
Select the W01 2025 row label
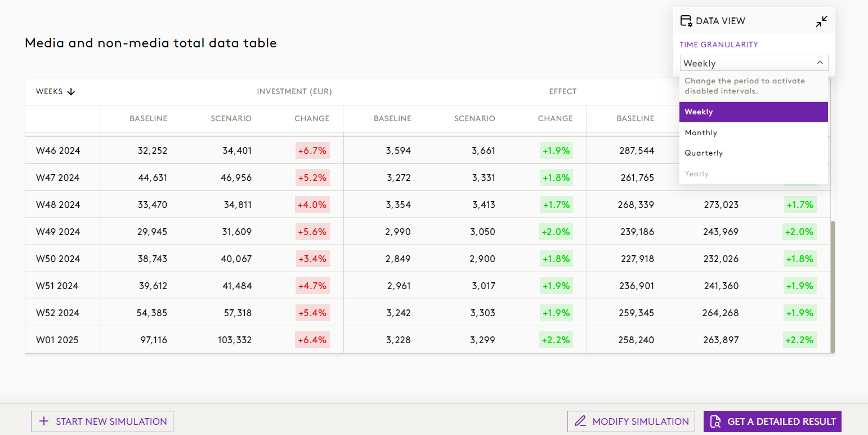click(x=57, y=340)
